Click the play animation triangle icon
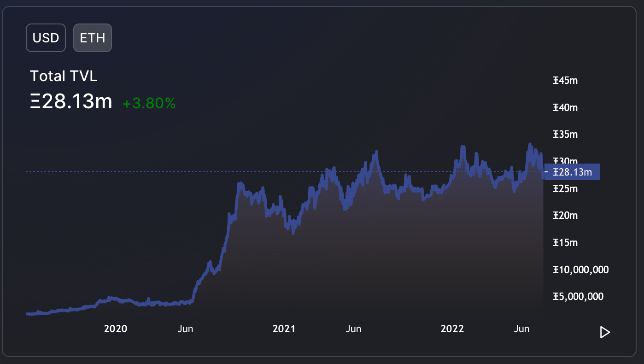This screenshot has height=364, width=644. [x=605, y=332]
